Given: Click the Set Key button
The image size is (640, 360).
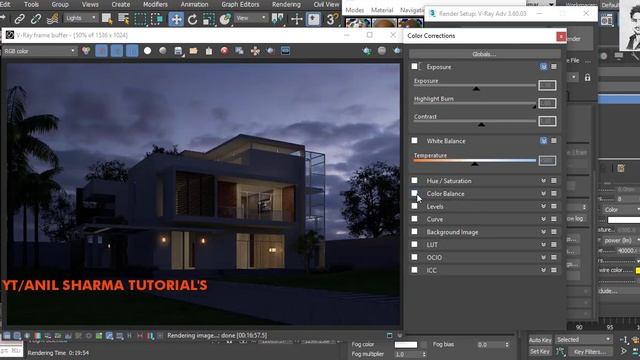Looking at the screenshot, I should coord(540,351).
